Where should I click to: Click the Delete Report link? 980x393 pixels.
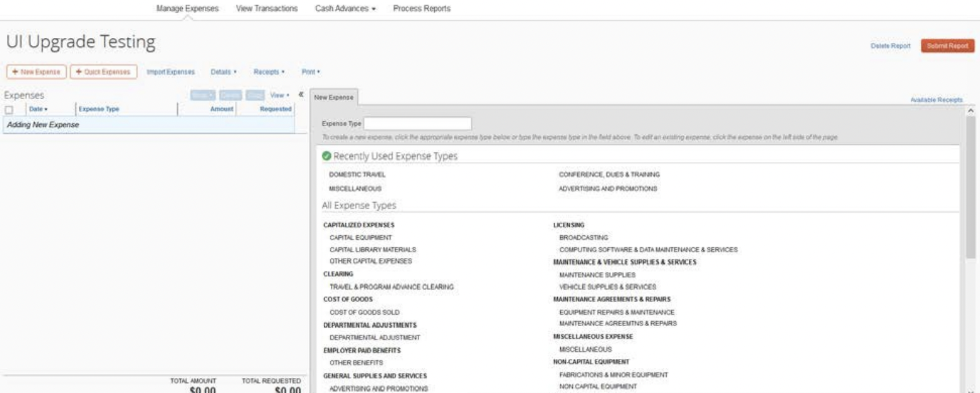pos(891,46)
